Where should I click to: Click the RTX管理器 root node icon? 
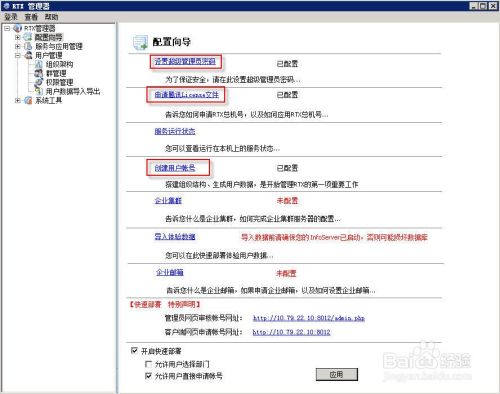coord(17,28)
